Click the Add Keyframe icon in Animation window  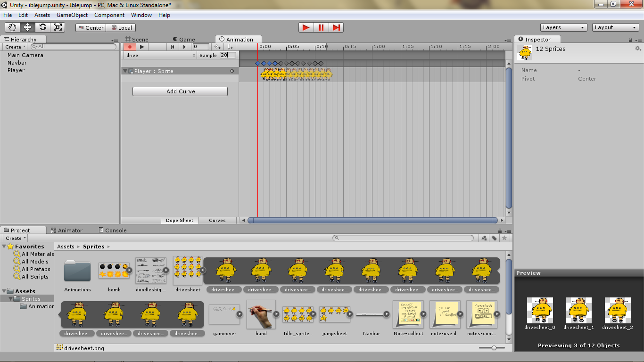pos(217,47)
